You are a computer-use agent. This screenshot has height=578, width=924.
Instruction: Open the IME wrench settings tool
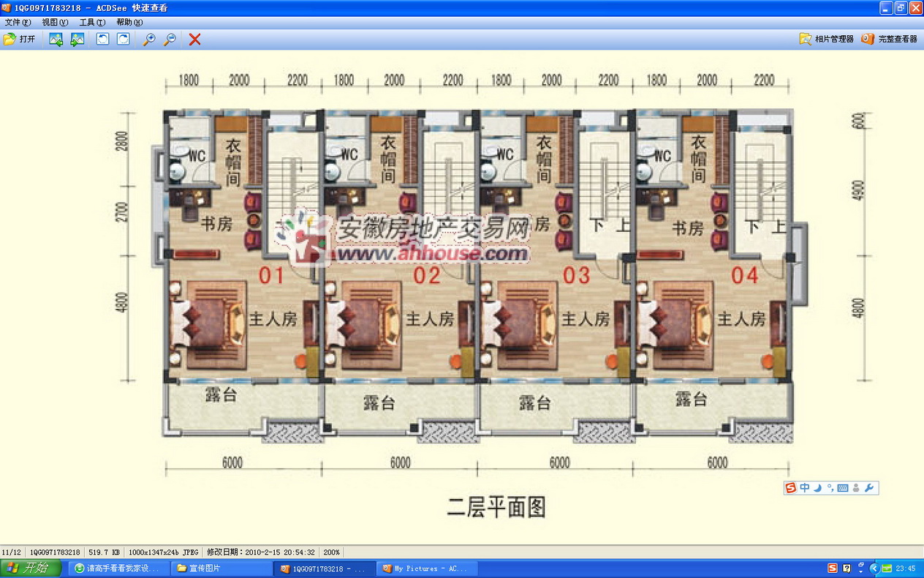pyautogui.click(x=869, y=488)
